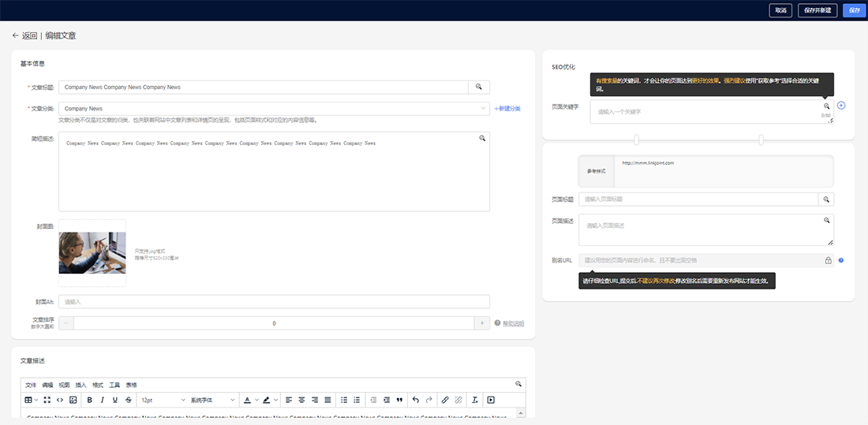Viewport: 868px width, 425px height.
Task: Increase indent in editor
Action: (x=387, y=400)
